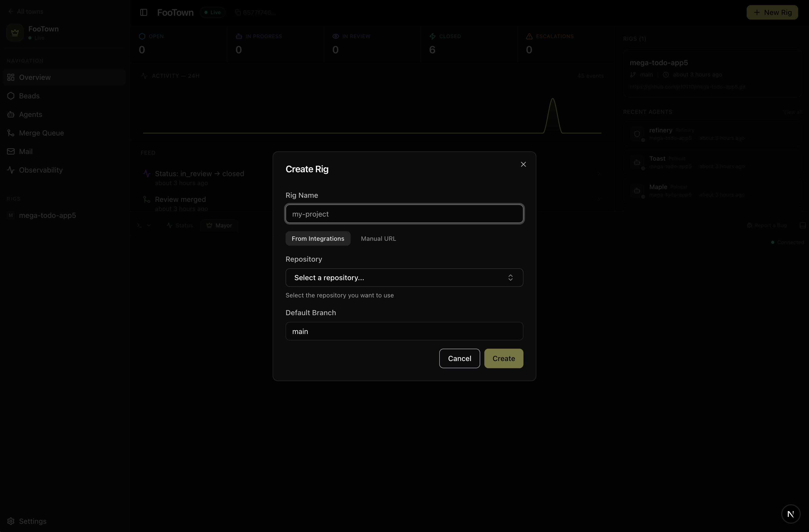This screenshot has height=532, width=809.
Task: Click the Closed stat value 6
Action: 432,50
